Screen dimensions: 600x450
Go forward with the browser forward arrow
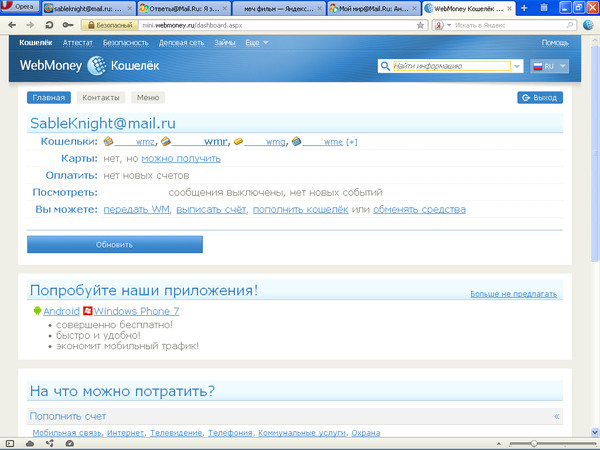[x=30, y=25]
